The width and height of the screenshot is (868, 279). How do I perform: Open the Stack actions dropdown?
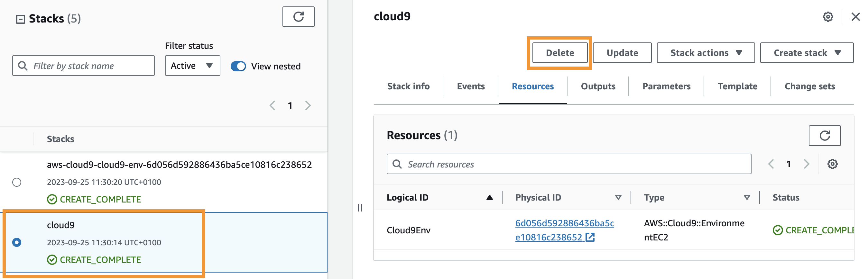706,53
